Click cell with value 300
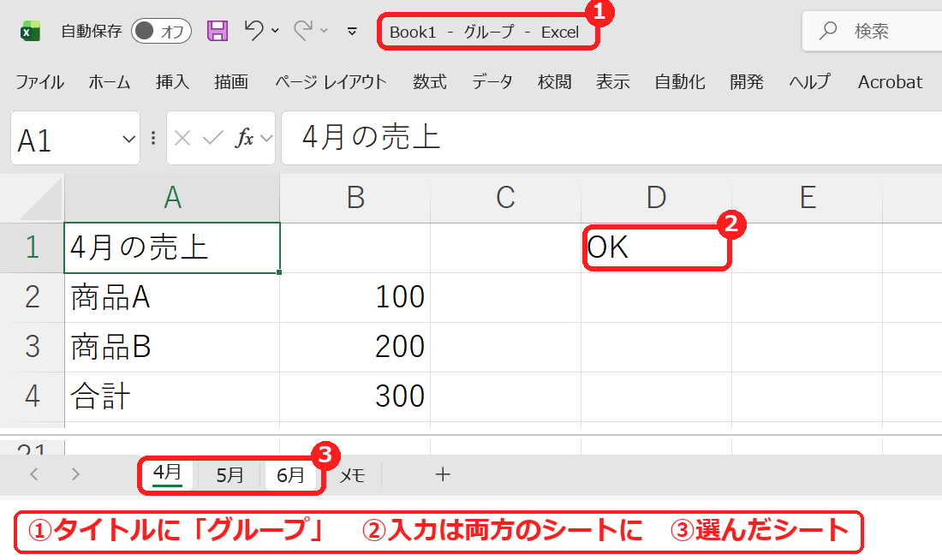Screen dimensions: 942x560 point(355,396)
